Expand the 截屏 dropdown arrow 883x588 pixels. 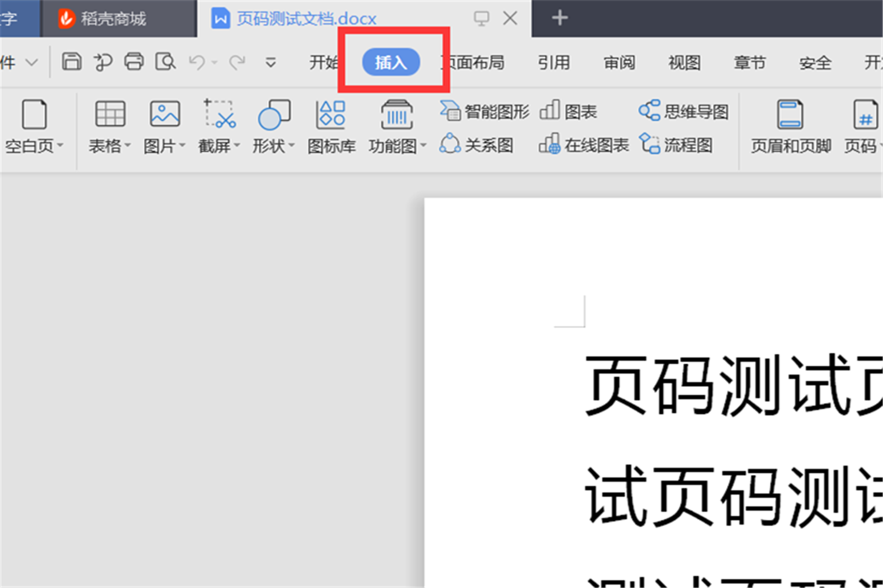click(237, 145)
